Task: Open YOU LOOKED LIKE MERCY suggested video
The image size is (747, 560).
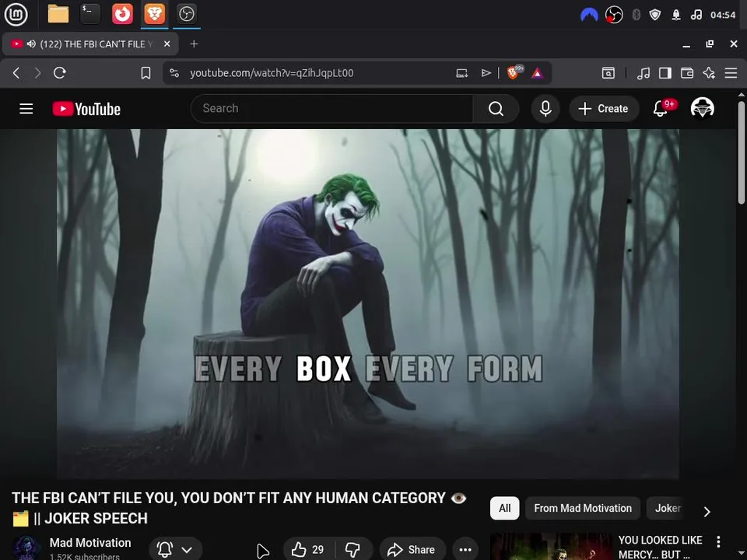Action: click(660, 547)
